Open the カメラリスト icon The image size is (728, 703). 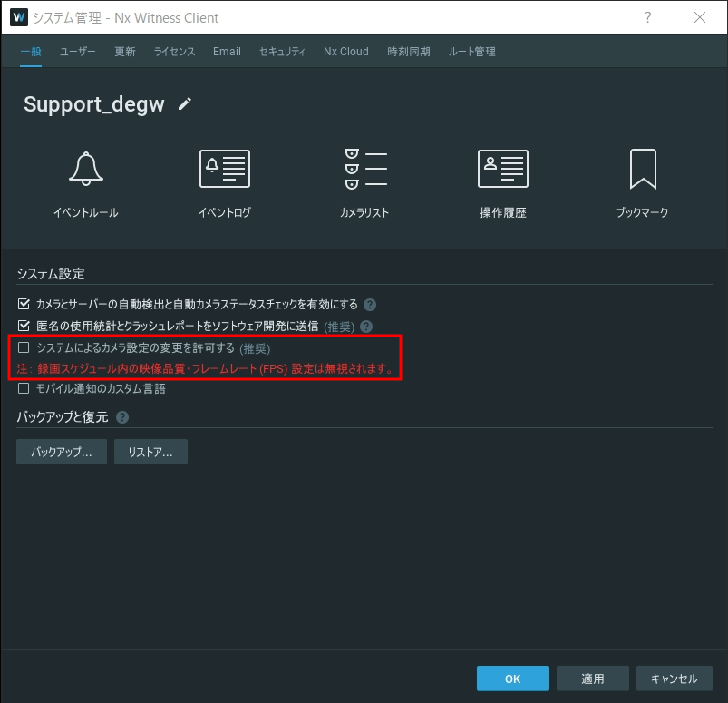click(x=365, y=169)
